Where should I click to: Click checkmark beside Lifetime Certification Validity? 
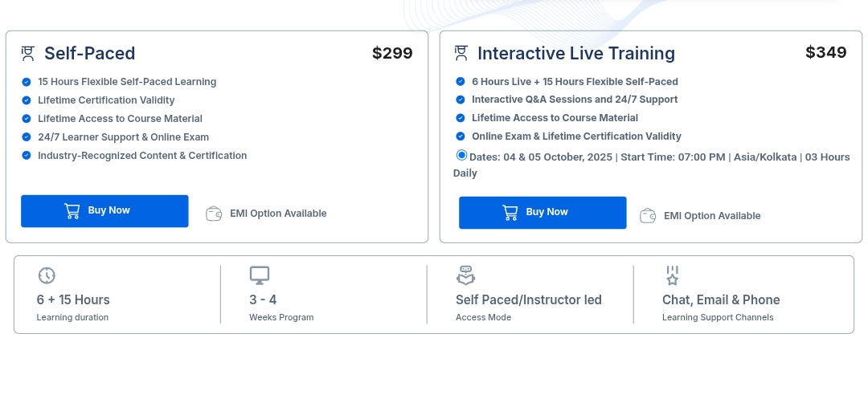[x=27, y=100]
